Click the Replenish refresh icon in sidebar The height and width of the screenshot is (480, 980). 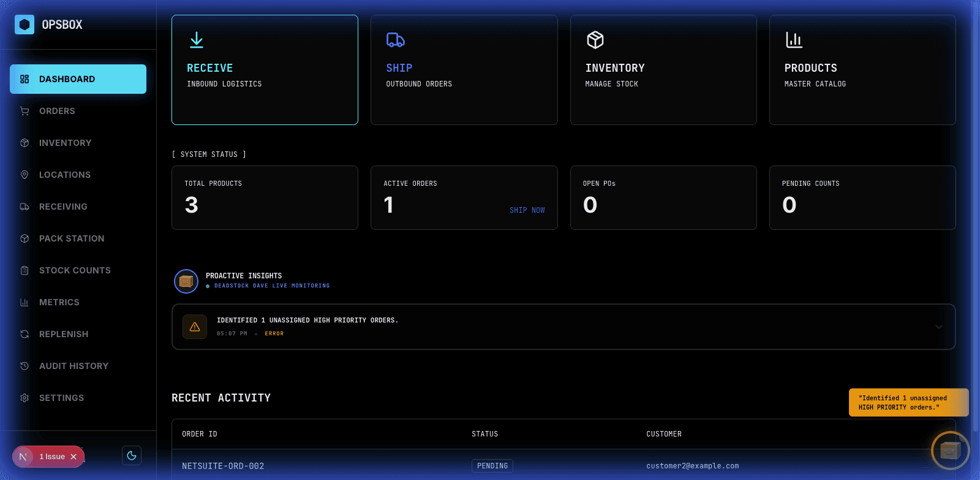click(x=24, y=334)
